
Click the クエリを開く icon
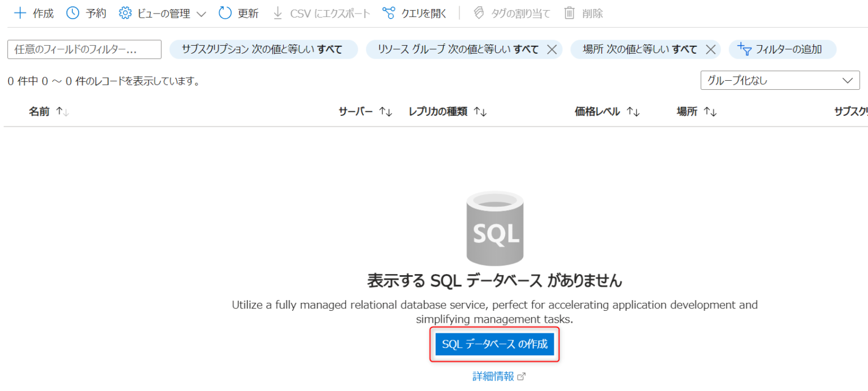point(389,14)
